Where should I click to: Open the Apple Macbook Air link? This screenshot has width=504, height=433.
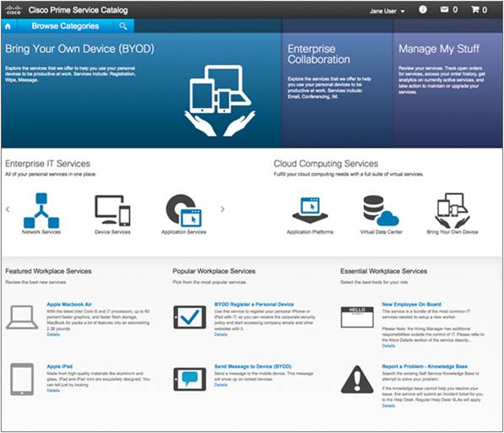pyautogui.click(x=69, y=304)
